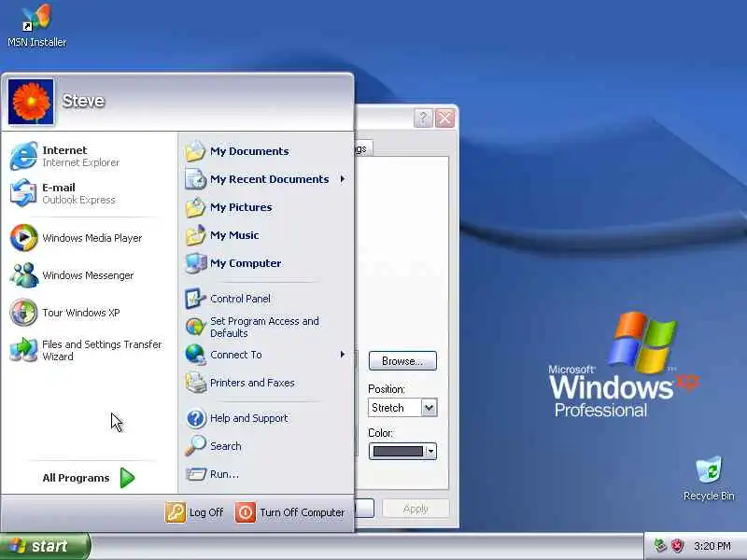
Task: Select the Control Panel text entry
Action: tap(240, 299)
